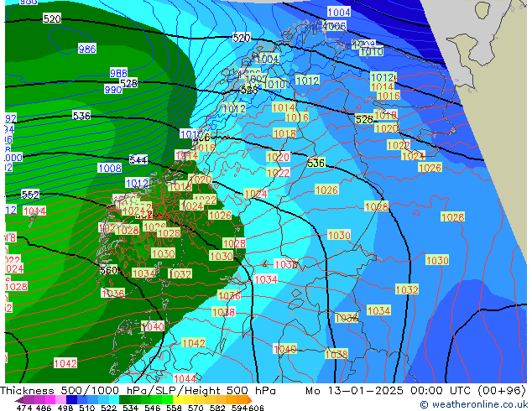This screenshot has height=411, width=532.
Task: Click the blue '1007' isobar label
Action: pyautogui.click(x=256, y=79)
